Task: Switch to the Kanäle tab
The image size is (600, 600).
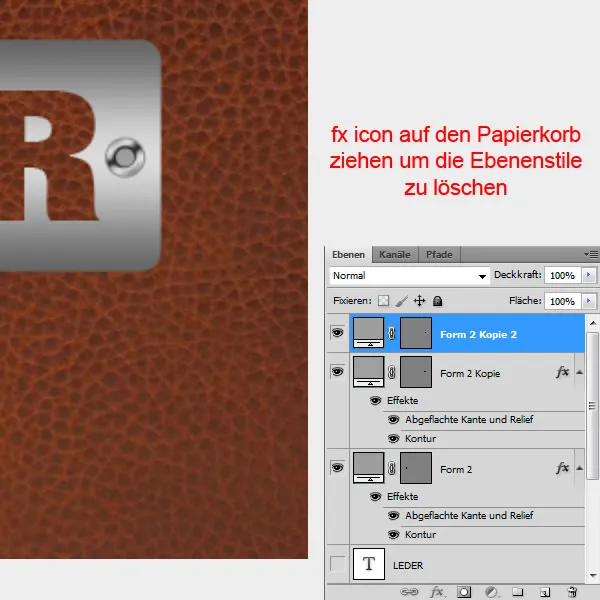Action: tap(395, 255)
